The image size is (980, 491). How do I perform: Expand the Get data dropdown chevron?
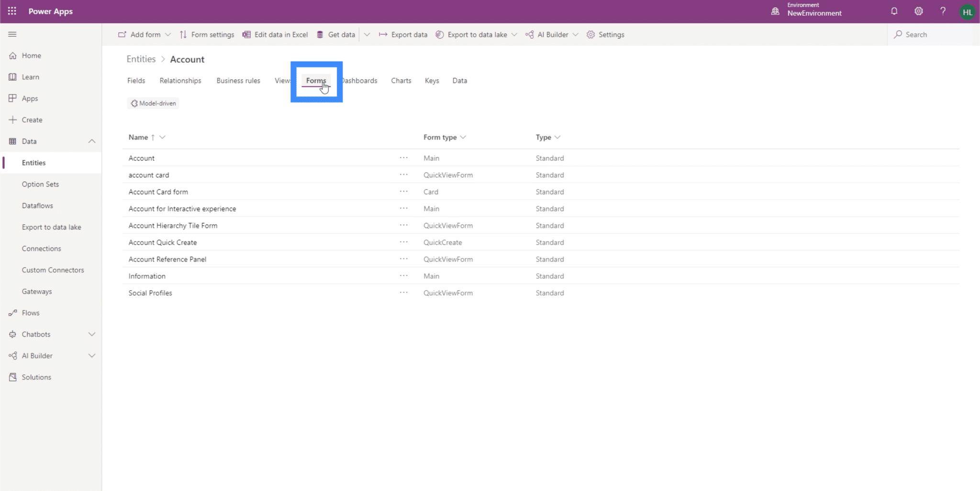[367, 34]
